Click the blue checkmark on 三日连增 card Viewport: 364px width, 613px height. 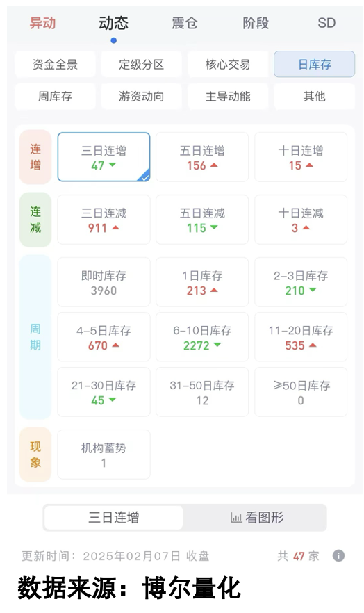click(144, 177)
